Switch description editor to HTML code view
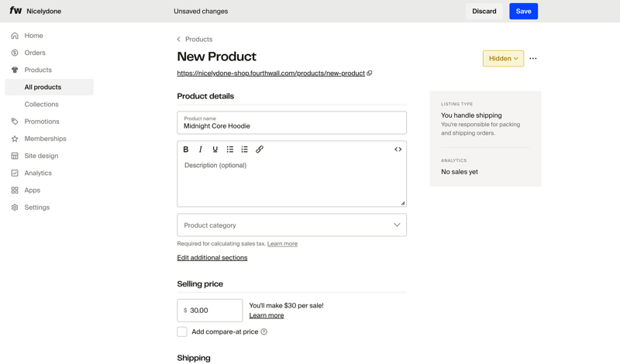Image resolution: width=620 pixels, height=364 pixels. (398, 149)
